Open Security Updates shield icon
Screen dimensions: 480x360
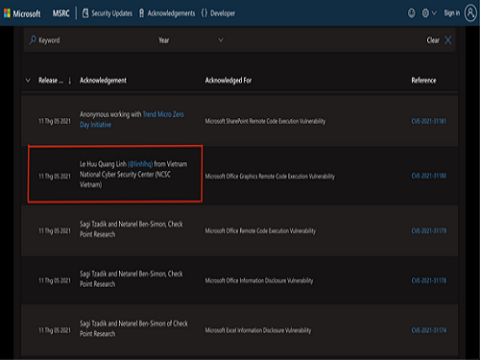tap(85, 13)
